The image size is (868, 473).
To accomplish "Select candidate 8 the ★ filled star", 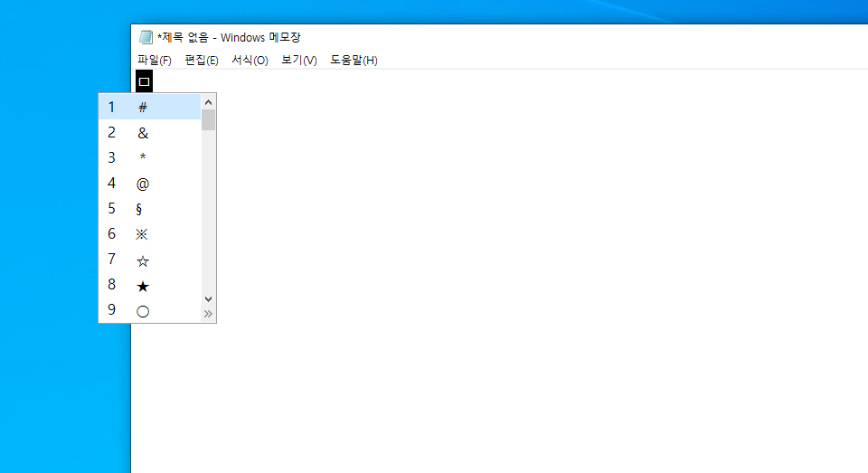I will click(149, 285).
